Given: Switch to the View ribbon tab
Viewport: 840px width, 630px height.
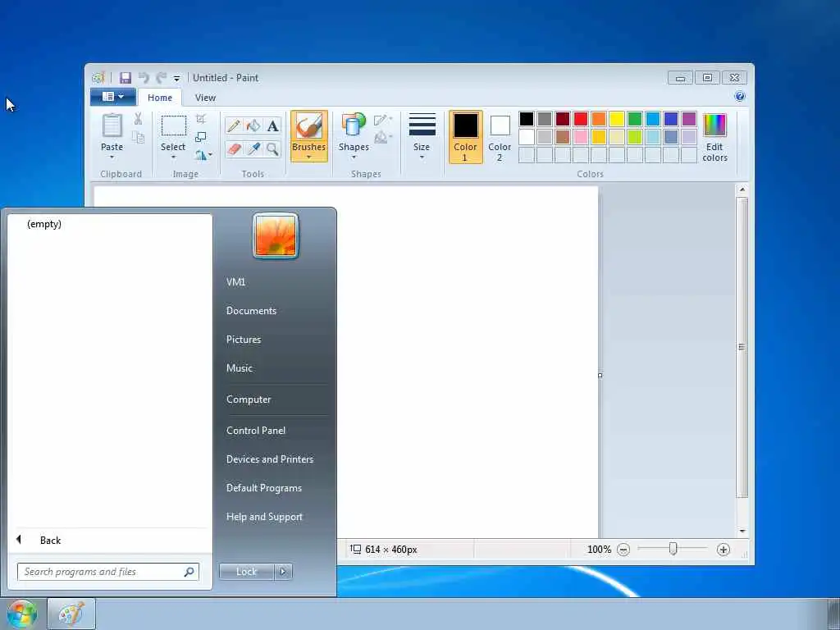Looking at the screenshot, I should click(205, 98).
